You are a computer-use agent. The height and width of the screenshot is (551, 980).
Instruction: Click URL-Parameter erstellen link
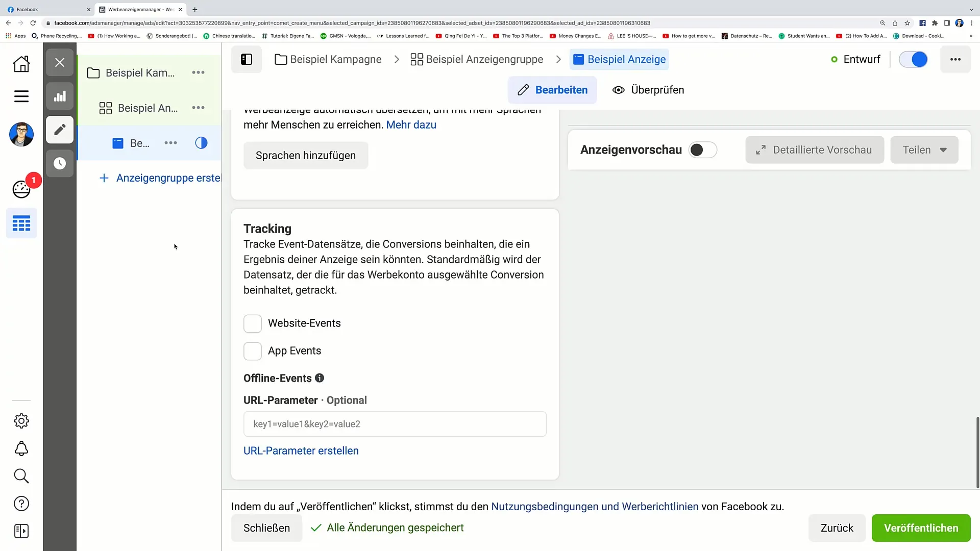point(301,451)
